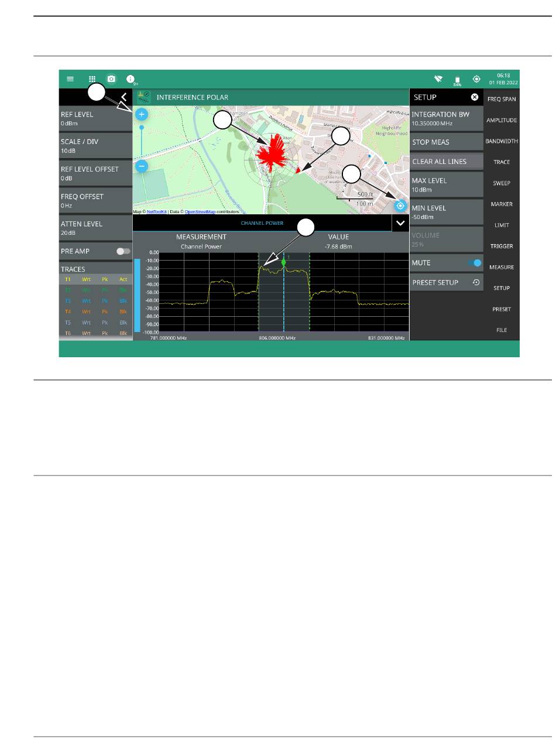Click the blue signal strength bar
This screenshot has width=556, height=756.
click(x=138, y=295)
